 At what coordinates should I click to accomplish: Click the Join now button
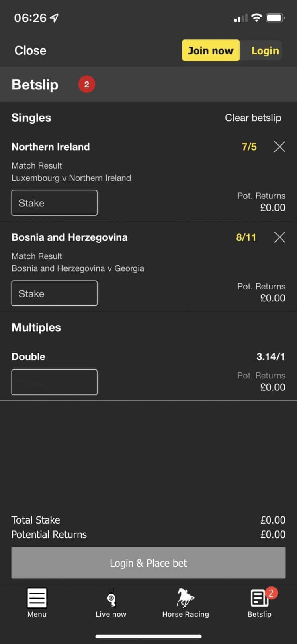click(x=211, y=50)
